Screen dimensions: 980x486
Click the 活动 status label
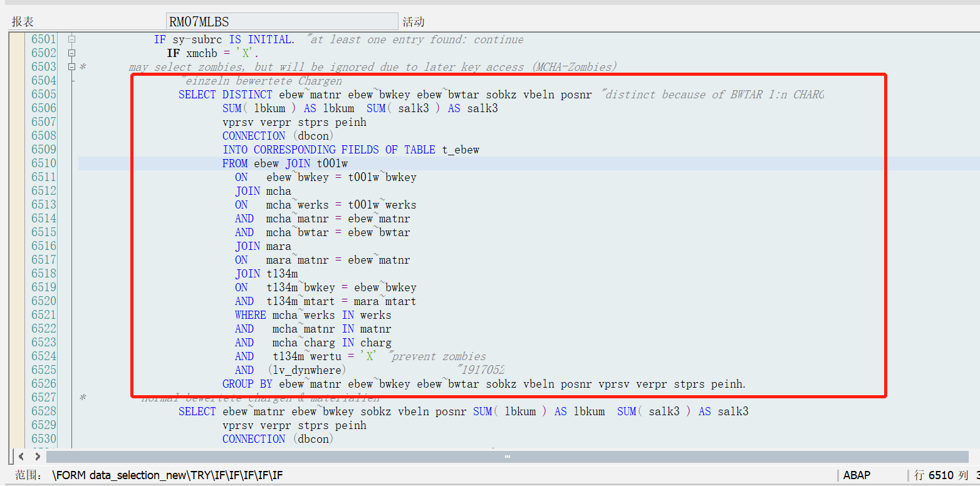coord(414,21)
